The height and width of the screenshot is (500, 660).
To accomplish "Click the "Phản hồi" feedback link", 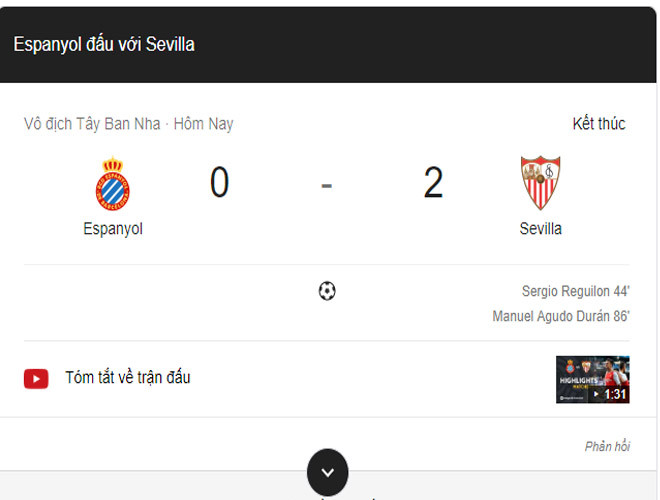I will [607, 446].
